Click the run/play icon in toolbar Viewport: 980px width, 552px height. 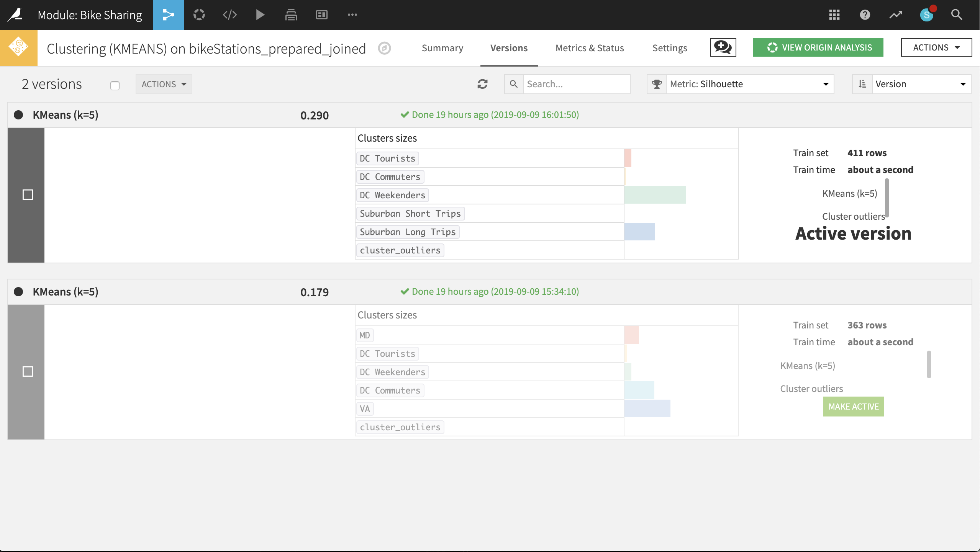tap(259, 15)
